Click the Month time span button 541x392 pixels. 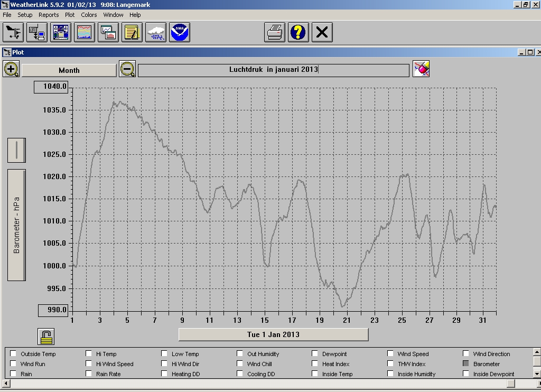[x=69, y=70]
